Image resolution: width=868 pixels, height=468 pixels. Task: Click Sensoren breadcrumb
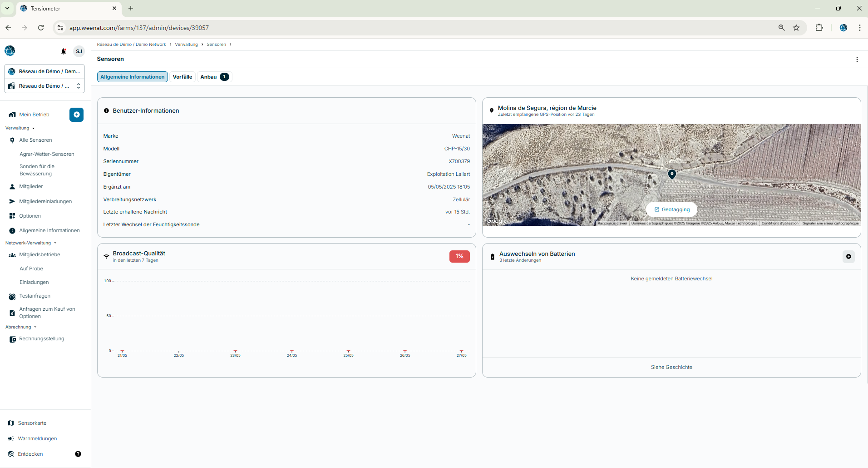[216, 45]
